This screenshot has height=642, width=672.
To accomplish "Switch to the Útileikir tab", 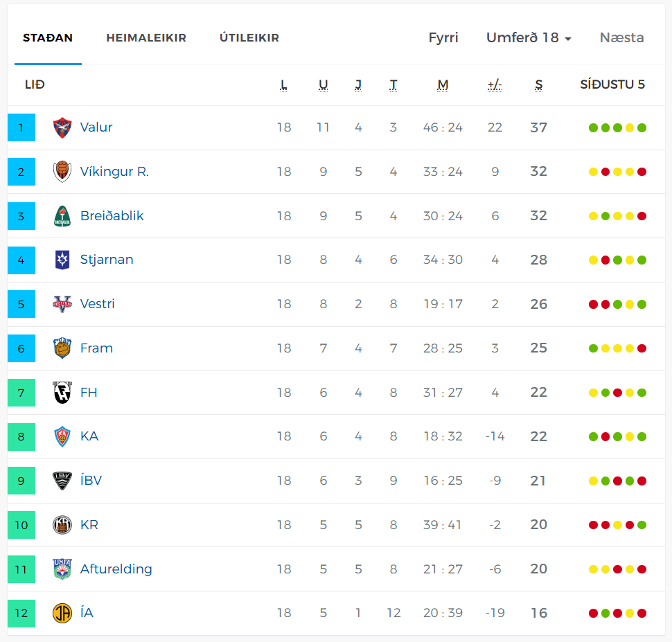I will [249, 38].
